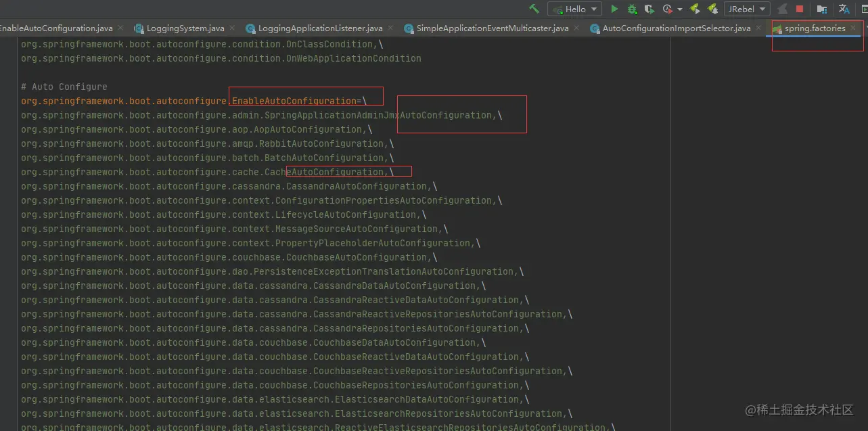This screenshot has width=868, height=431.
Task: Click the Translate icon in the toolbar
Action: pyautogui.click(x=844, y=9)
